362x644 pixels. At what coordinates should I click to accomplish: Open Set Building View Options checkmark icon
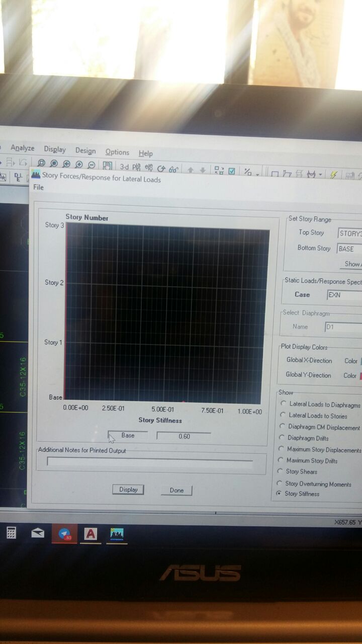coord(232,171)
